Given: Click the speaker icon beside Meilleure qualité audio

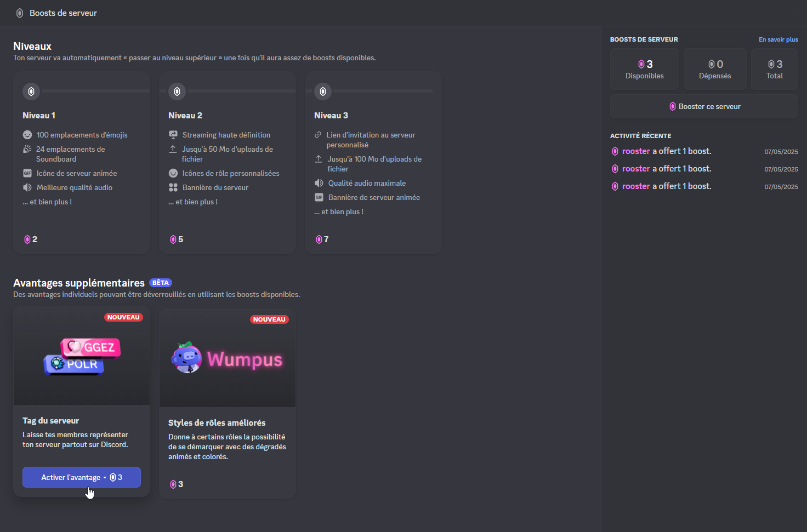Looking at the screenshot, I should pyautogui.click(x=27, y=187).
